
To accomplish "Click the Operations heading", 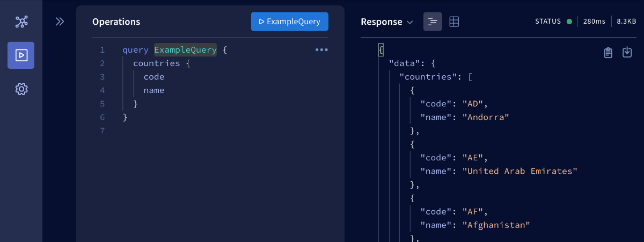I will pyautogui.click(x=116, y=22).
